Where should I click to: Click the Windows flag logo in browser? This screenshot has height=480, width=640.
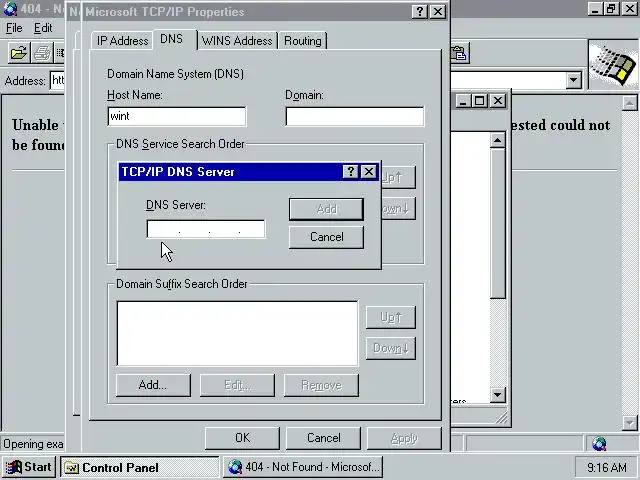[x=615, y=65]
